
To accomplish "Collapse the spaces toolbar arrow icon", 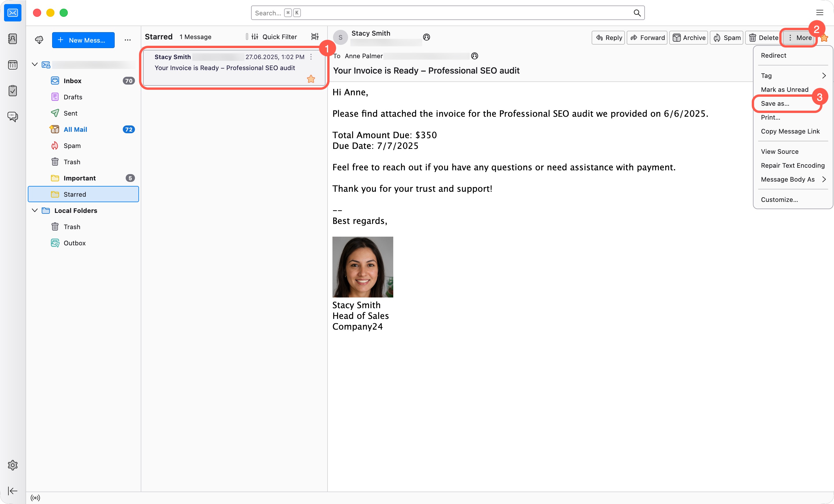I will click(12, 491).
